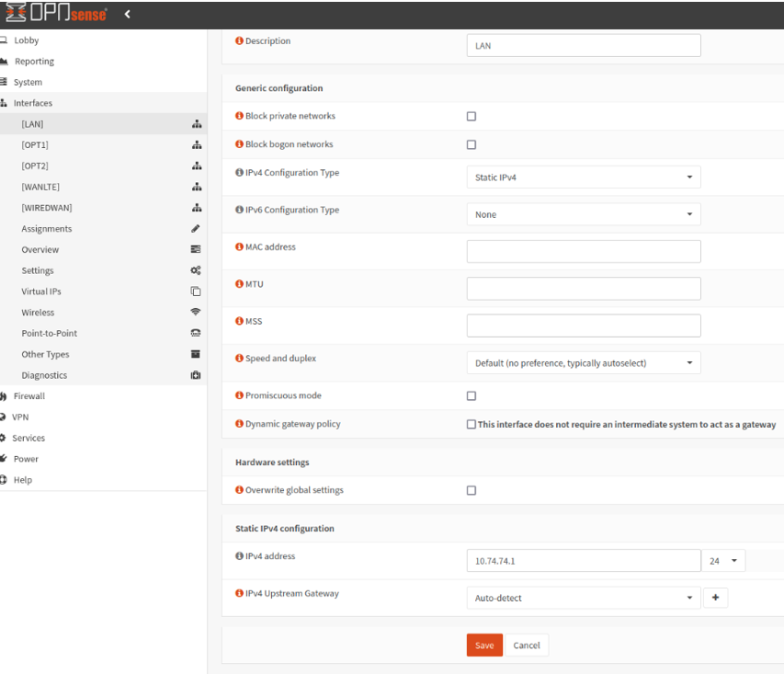
Task: Open IPv4 Configuration Type dropdown
Action: pos(584,177)
